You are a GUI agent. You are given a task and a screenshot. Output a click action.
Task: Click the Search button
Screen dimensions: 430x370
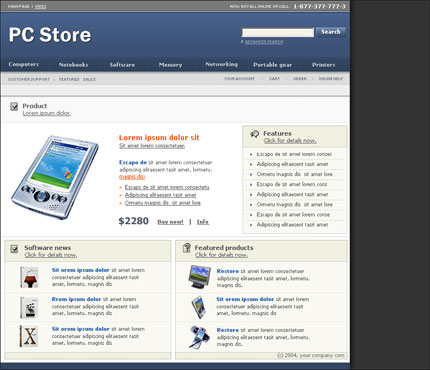pyautogui.click(x=331, y=32)
